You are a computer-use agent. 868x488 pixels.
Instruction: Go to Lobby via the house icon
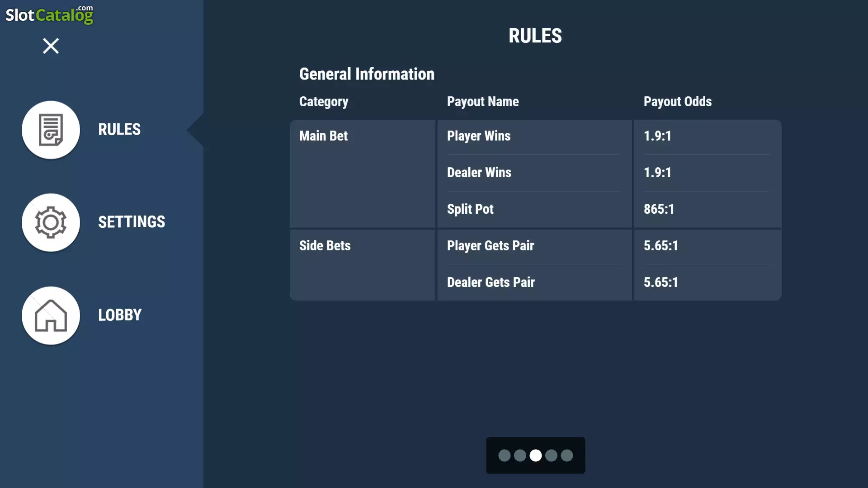click(51, 315)
